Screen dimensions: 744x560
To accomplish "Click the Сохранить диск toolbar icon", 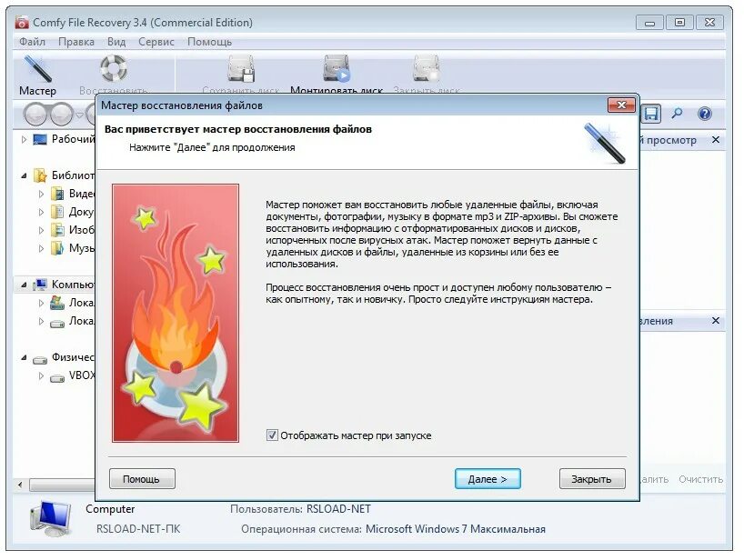I will click(240, 69).
